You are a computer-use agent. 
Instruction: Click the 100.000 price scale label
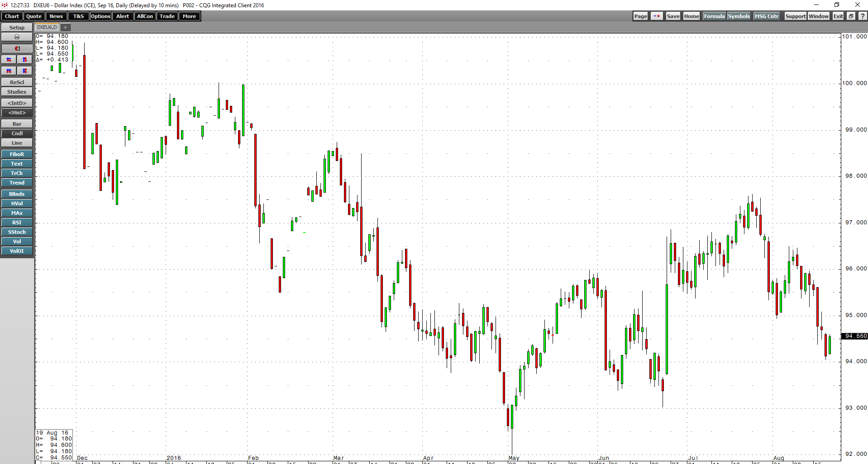pyautogui.click(x=854, y=83)
